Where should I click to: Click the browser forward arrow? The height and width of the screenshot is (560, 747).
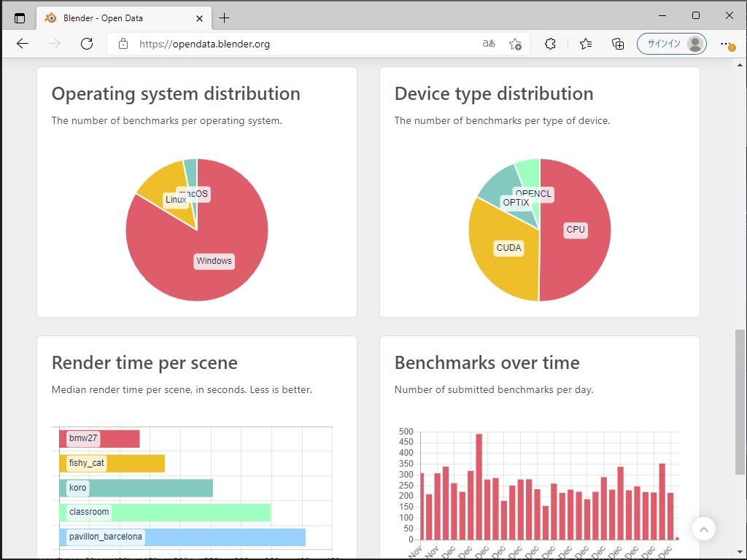(55, 44)
